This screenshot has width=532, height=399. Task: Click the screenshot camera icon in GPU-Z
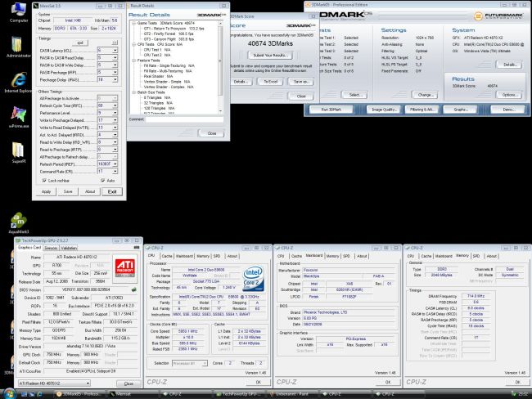[x=137, y=247]
